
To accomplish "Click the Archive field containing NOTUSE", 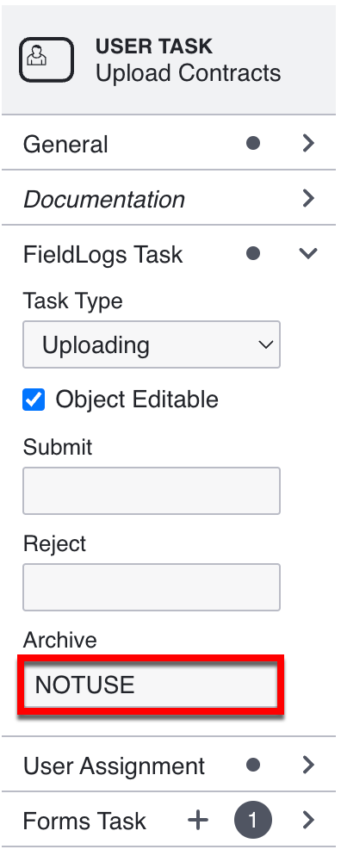I will [151, 685].
